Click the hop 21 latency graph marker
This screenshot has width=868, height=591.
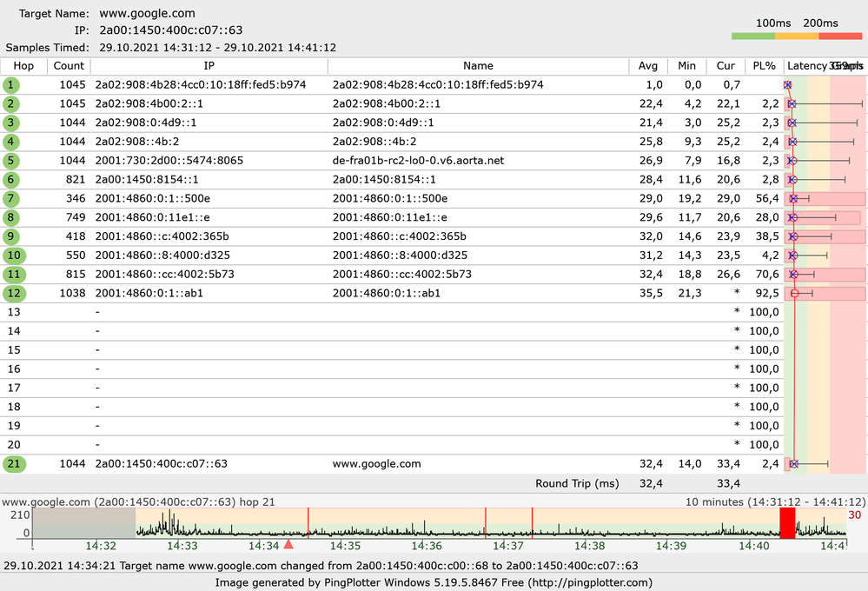794,464
